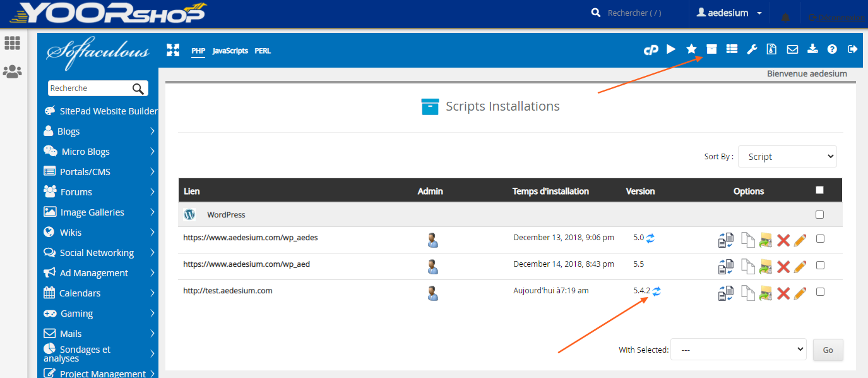Switch to the PHP scripts tab
Screen dimensions: 868x378
[x=198, y=51]
